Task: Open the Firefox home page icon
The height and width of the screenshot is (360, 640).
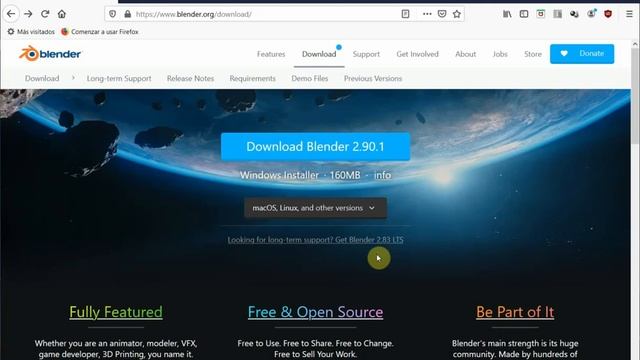Action: pos(62,14)
